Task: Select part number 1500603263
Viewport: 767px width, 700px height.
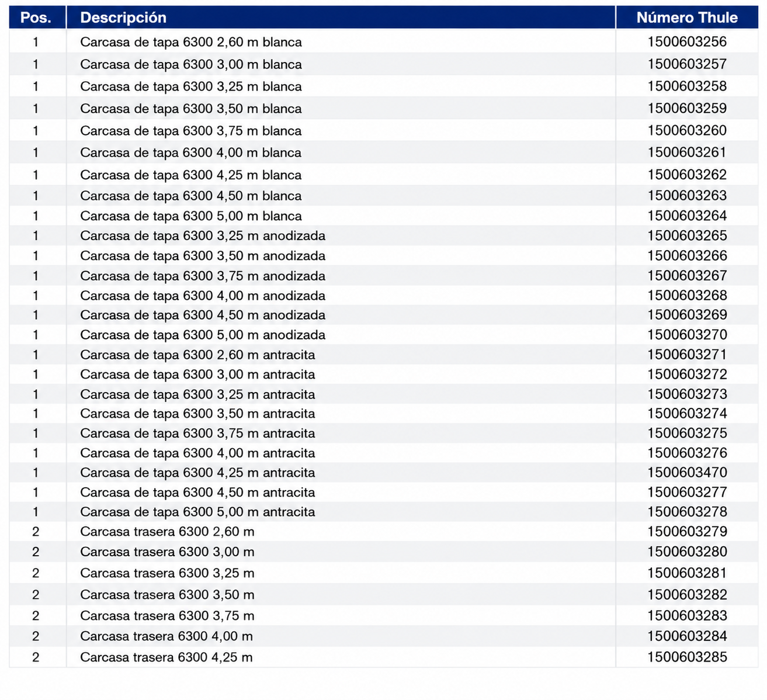Action: [x=687, y=195]
